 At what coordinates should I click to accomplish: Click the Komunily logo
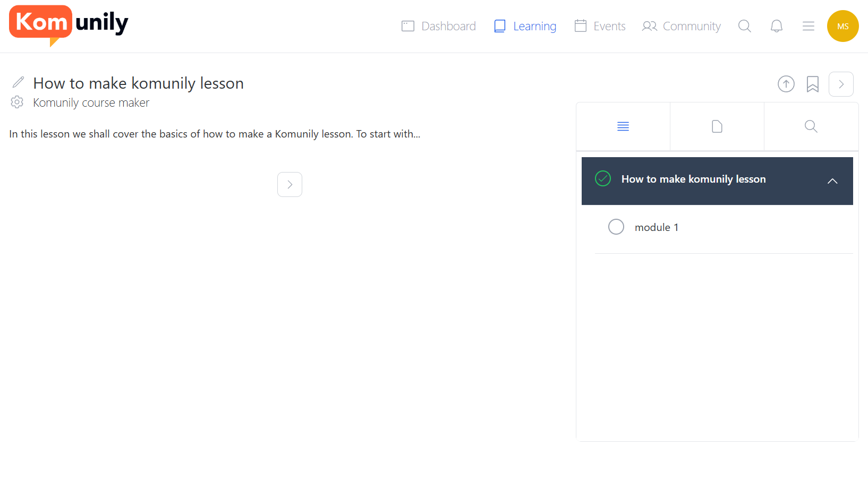pos(69,25)
